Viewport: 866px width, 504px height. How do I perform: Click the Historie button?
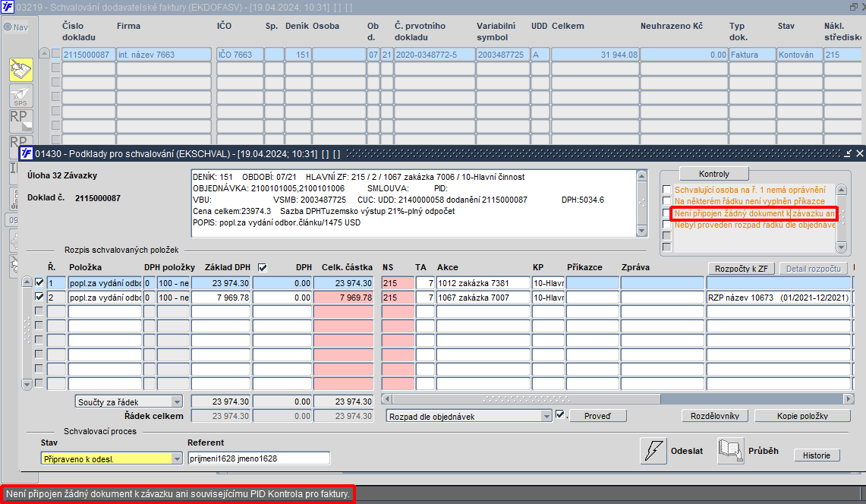[817, 455]
